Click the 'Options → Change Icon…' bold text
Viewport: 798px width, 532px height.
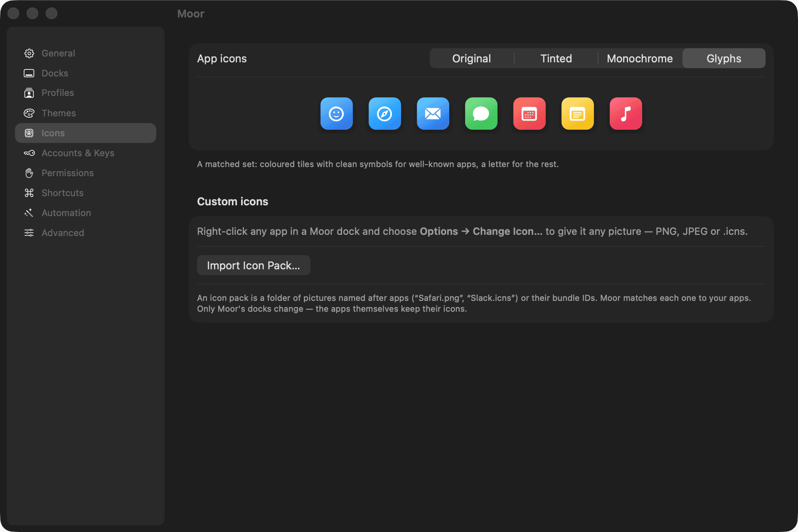[x=481, y=232]
